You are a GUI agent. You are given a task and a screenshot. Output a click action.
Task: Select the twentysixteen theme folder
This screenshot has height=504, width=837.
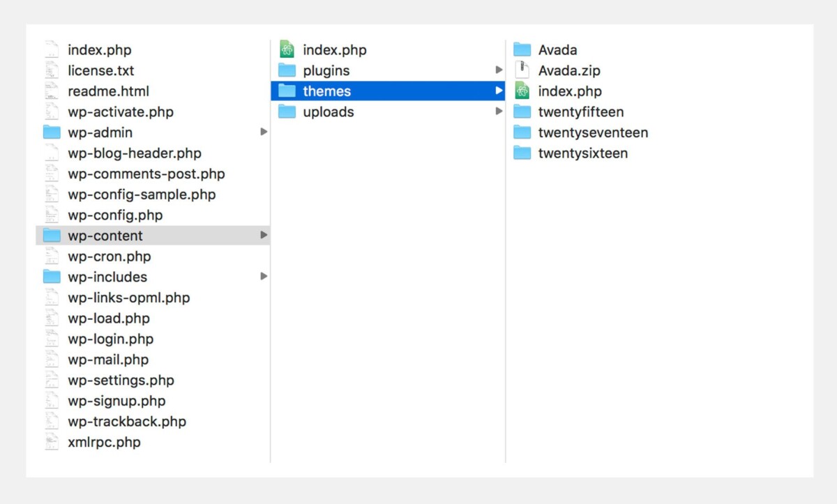[582, 153]
